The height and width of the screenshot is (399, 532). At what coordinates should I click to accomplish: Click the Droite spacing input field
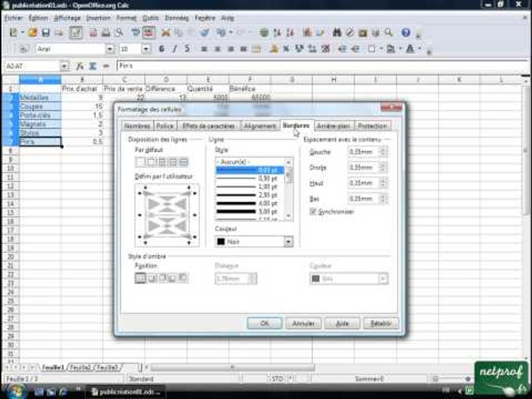point(364,167)
